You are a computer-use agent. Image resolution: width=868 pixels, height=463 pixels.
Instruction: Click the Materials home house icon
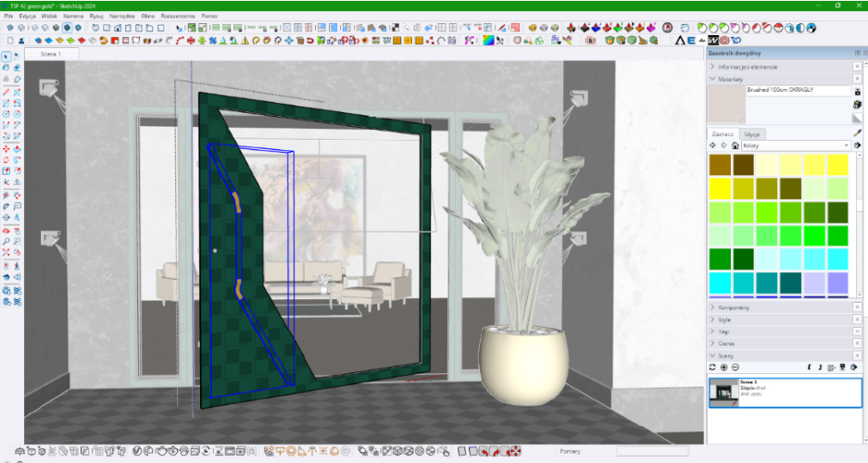pyautogui.click(x=736, y=145)
